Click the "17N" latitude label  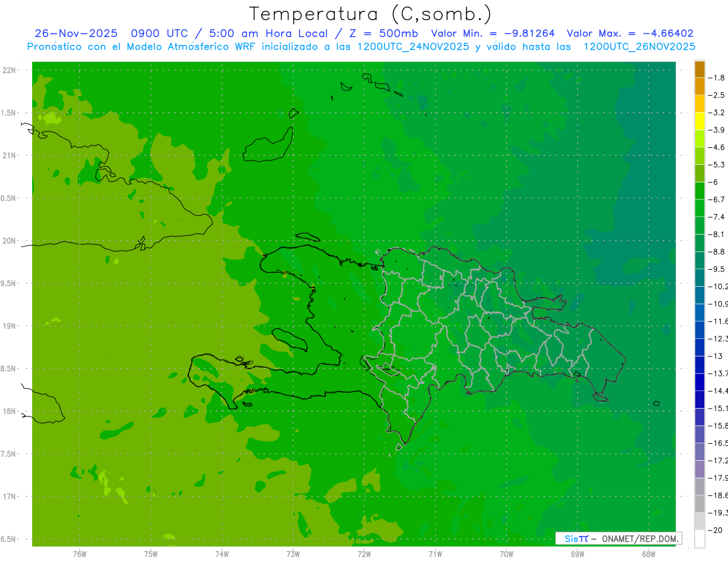(x=8, y=497)
